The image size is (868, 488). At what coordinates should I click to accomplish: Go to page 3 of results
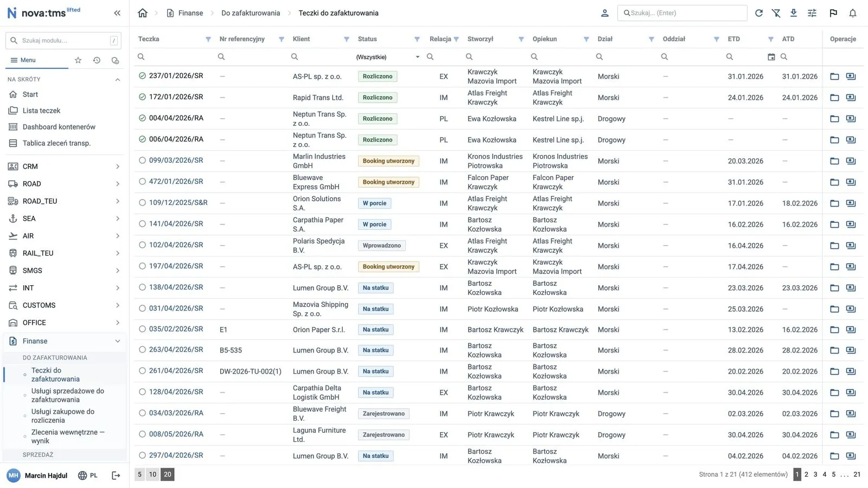[x=815, y=474]
